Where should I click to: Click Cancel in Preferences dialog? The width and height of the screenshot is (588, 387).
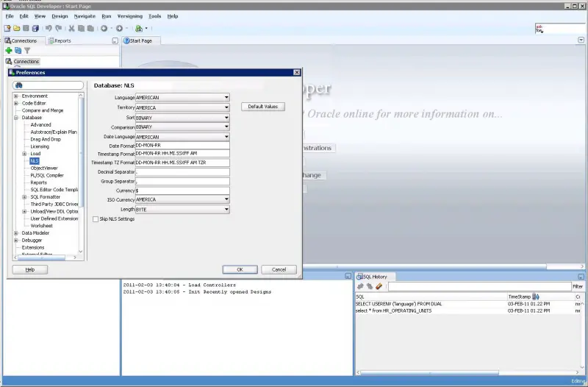pos(279,269)
